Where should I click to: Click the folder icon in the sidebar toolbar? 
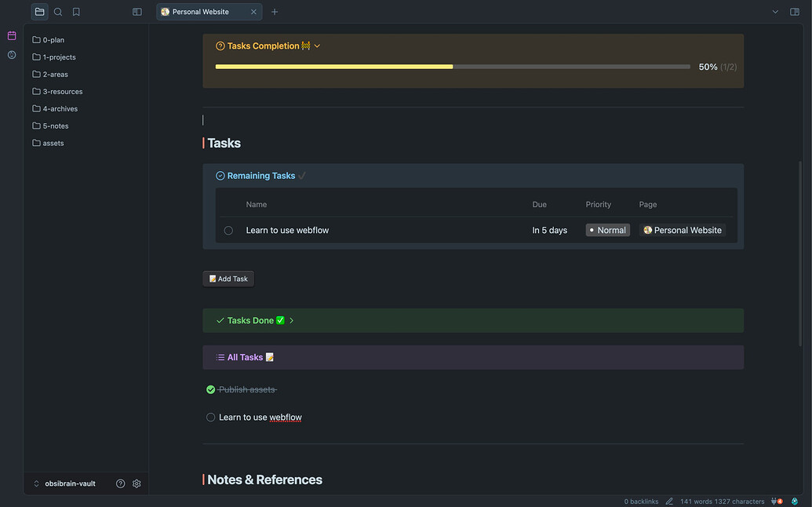39,12
